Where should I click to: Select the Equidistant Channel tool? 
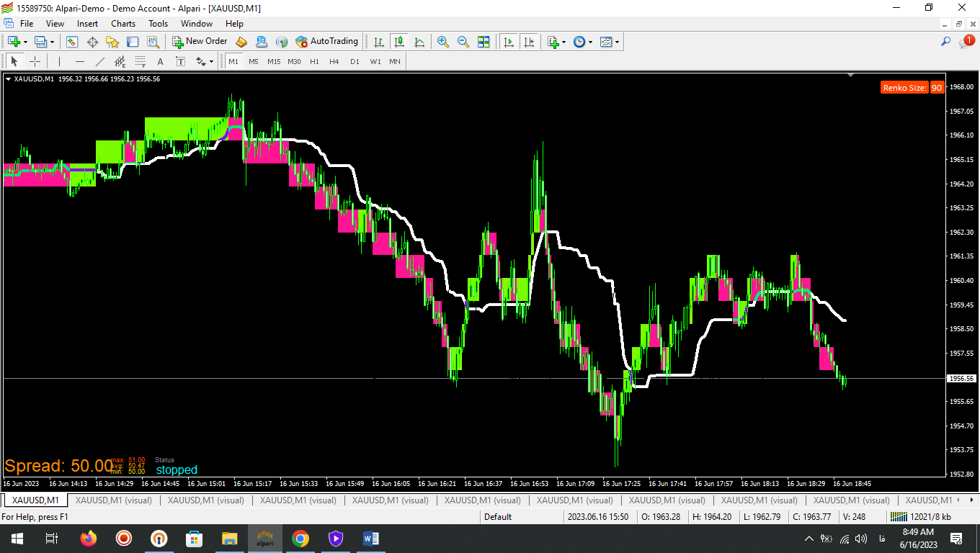click(x=120, y=61)
